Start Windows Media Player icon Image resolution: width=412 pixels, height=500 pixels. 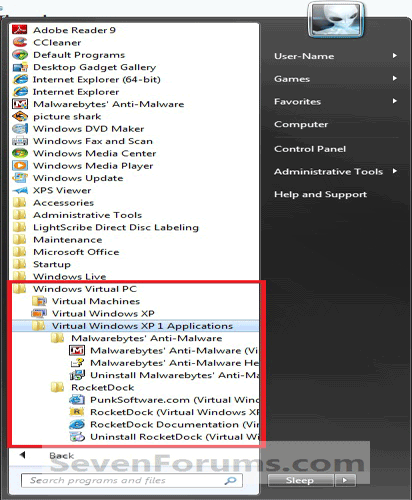[x=20, y=166]
